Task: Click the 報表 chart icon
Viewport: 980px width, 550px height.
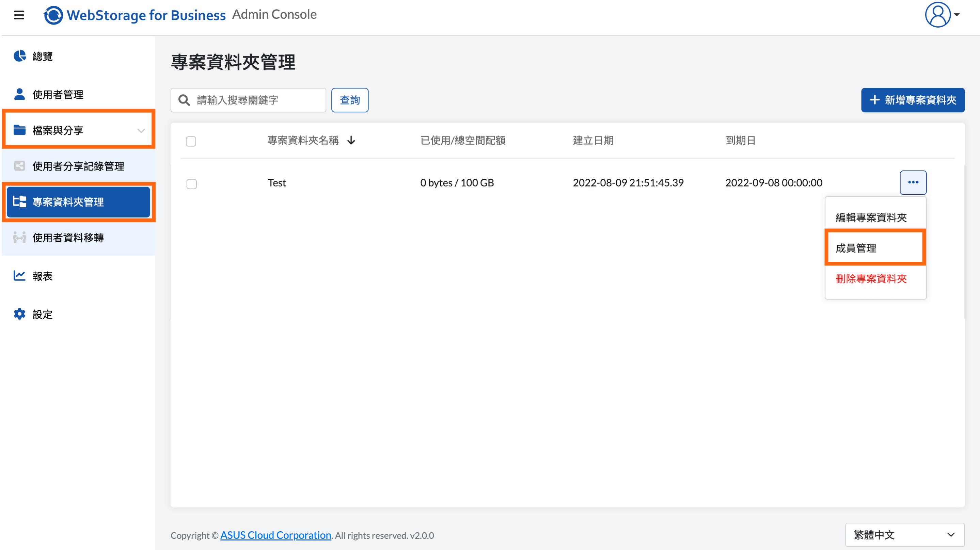Action: pyautogui.click(x=19, y=276)
